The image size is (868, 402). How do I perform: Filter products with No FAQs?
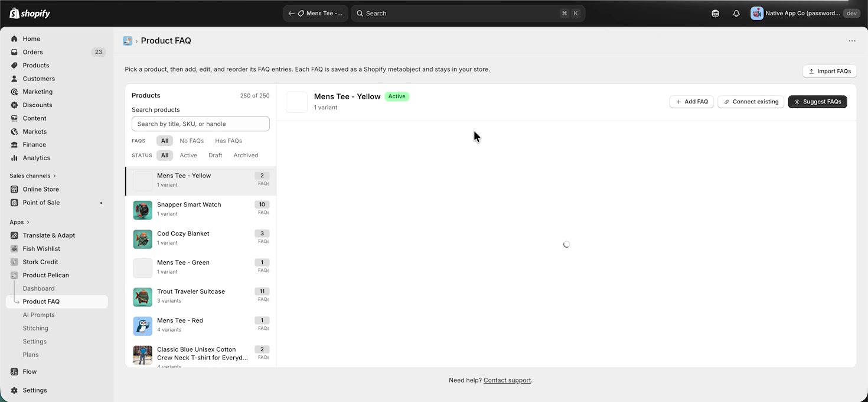coord(192,141)
